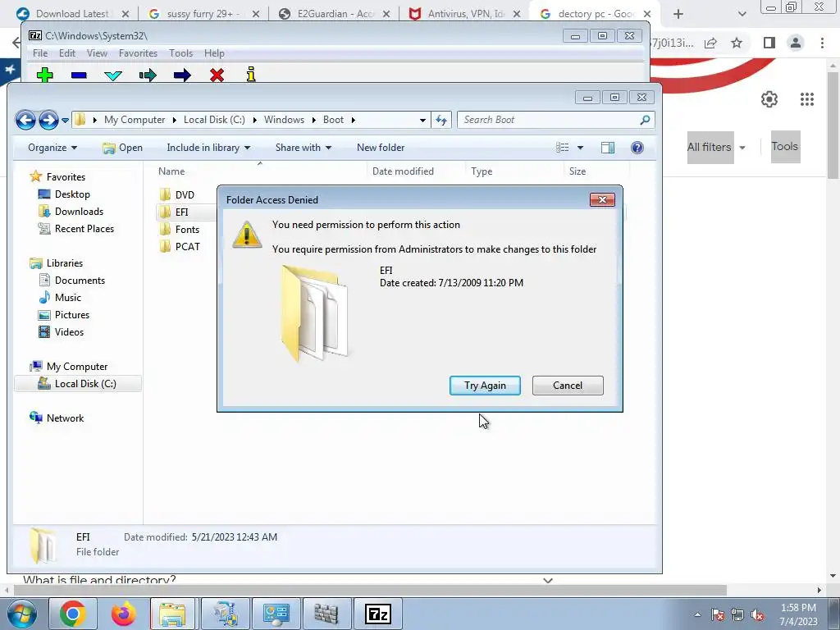
Task: Open the Favorites menu in 7-Zip
Action: 138,53
